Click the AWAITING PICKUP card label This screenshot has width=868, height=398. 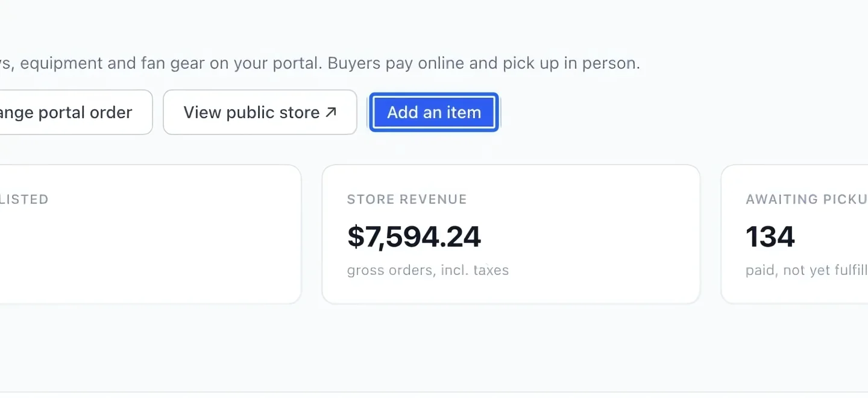(807, 200)
